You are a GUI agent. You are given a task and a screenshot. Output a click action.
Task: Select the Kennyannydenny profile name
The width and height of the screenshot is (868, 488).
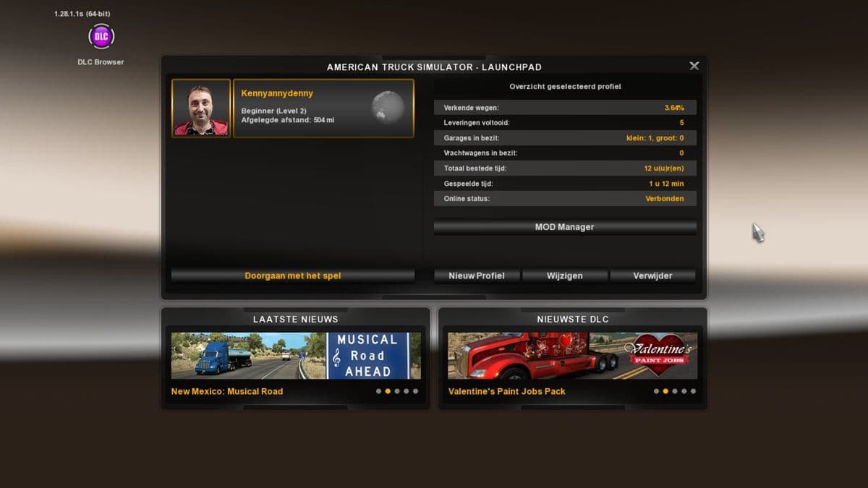click(x=277, y=93)
